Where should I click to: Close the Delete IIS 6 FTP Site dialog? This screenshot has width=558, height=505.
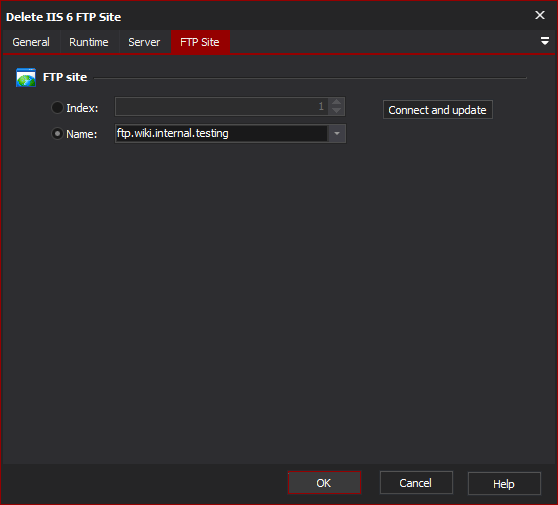pyautogui.click(x=540, y=15)
